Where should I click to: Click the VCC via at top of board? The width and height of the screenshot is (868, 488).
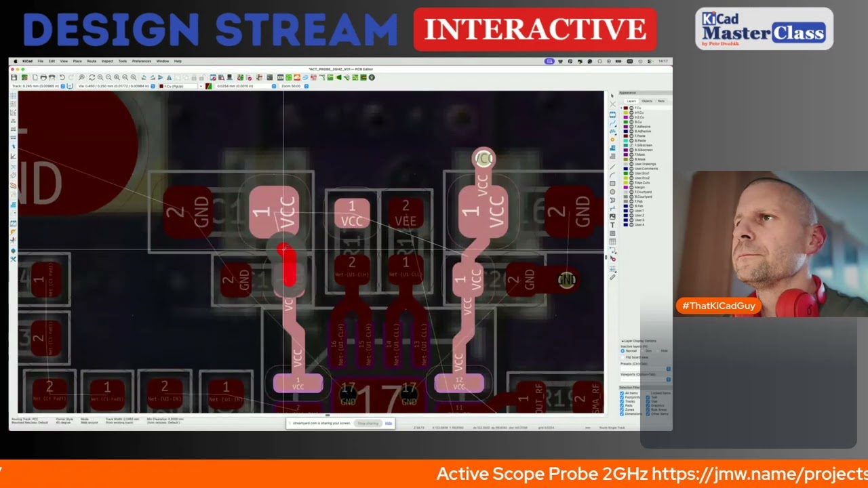click(484, 159)
